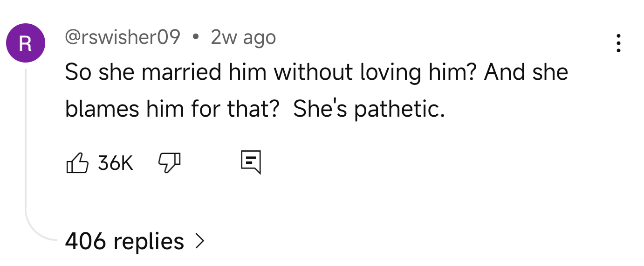Click the purple R profile avatar
Viewport: 644px width, 266px height.
(x=26, y=43)
